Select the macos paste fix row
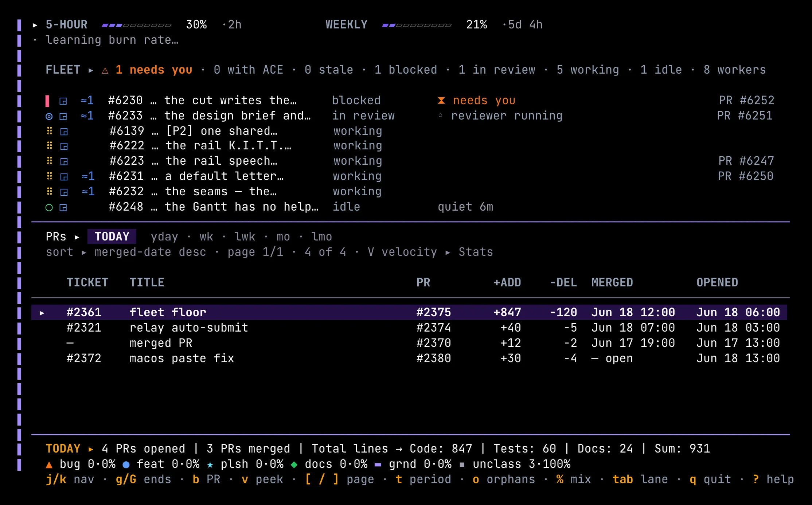The image size is (812, 505). click(409, 359)
